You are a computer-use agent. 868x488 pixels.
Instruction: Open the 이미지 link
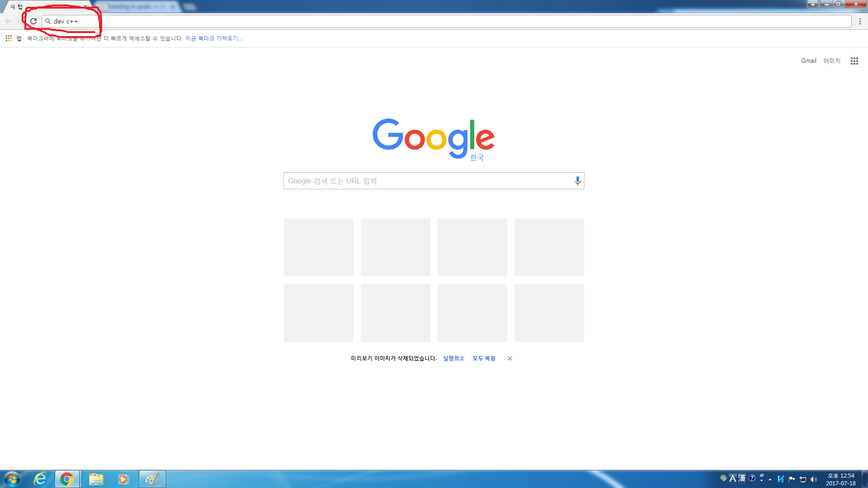point(831,61)
